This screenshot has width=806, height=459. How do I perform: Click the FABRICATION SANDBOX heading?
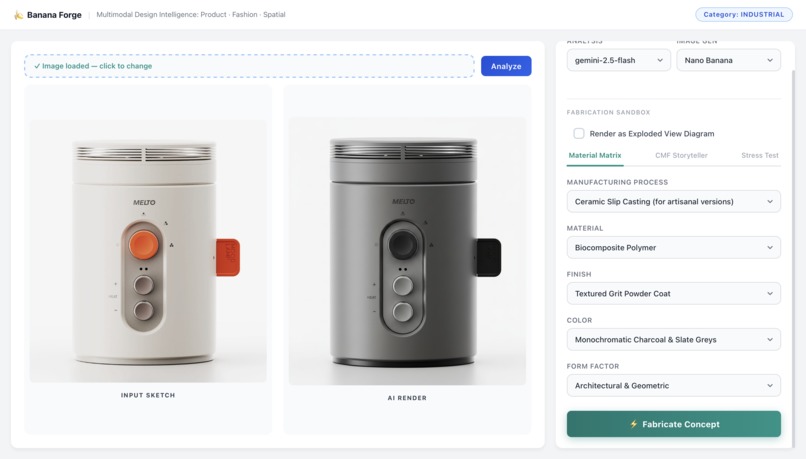point(608,112)
